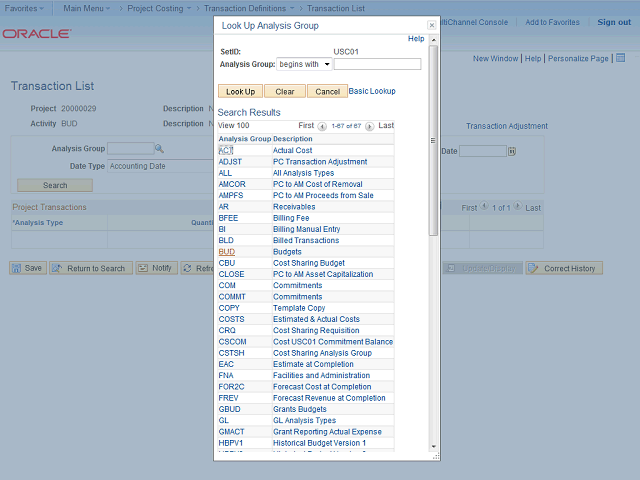Select the CBU analysis group
640x480 pixels.
point(227,263)
